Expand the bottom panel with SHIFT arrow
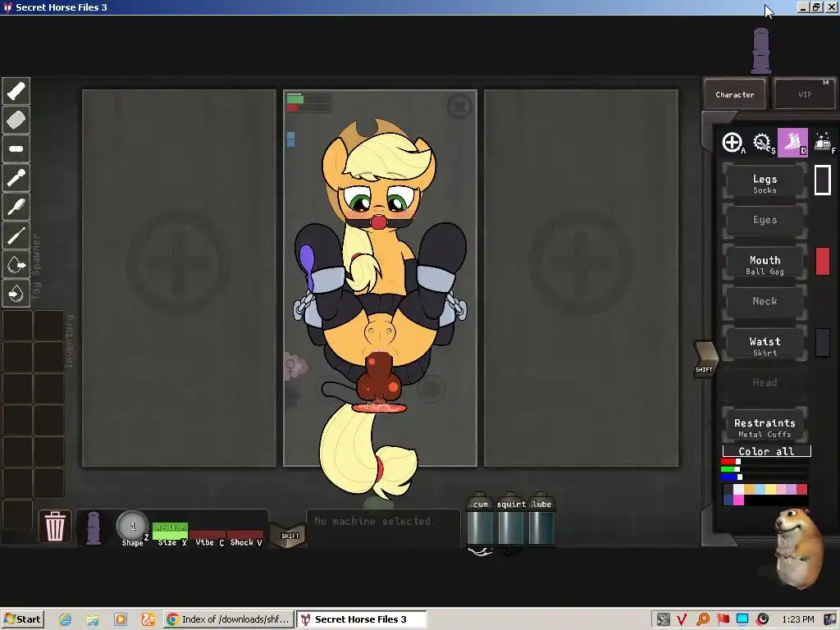 [x=290, y=535]
